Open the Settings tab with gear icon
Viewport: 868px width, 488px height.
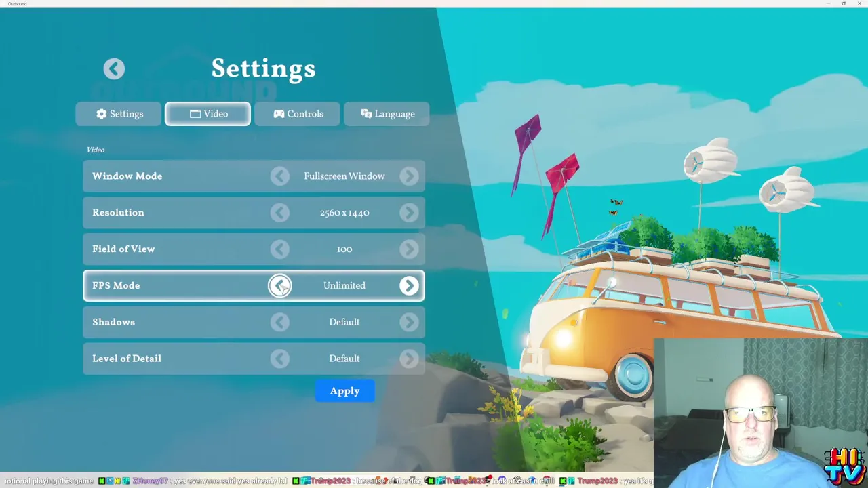click(119, 114)
